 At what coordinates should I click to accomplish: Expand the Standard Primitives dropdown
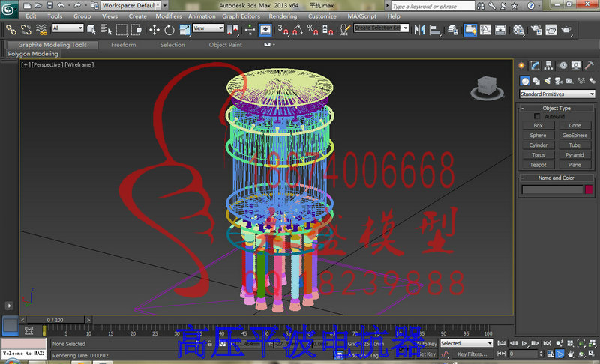[557, 94]
